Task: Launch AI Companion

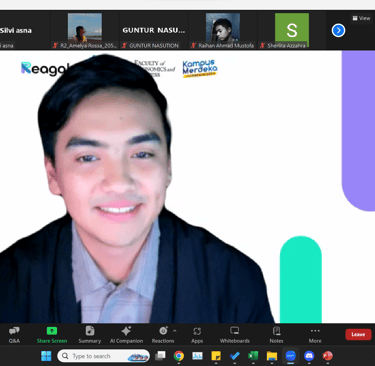Action: [x=126, y=335]
